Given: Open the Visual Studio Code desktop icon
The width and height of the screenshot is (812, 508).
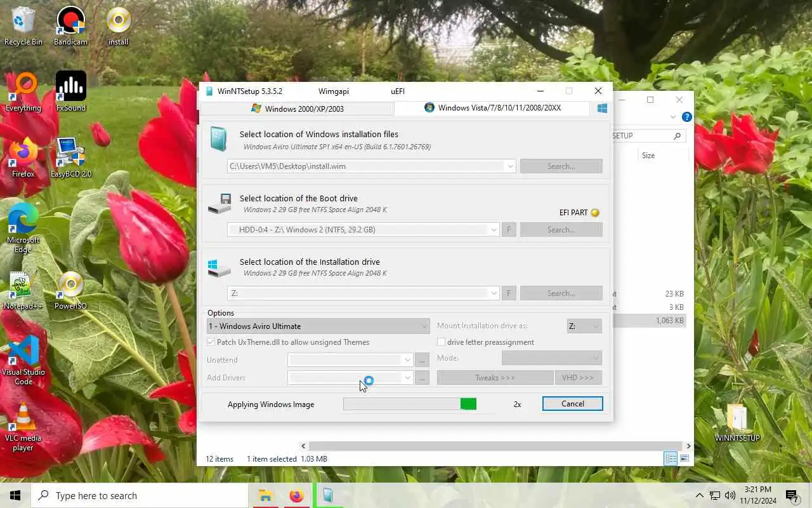Looking at the screenshot, I should 23,361.
